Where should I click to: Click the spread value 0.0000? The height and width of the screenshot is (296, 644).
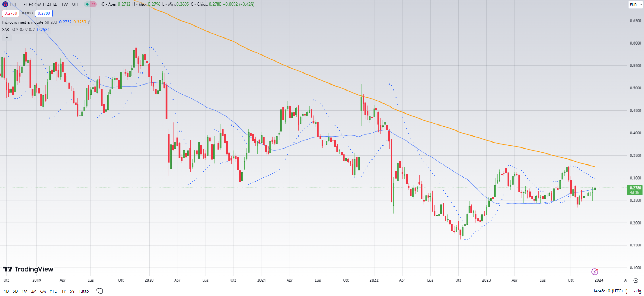[27, 13]
